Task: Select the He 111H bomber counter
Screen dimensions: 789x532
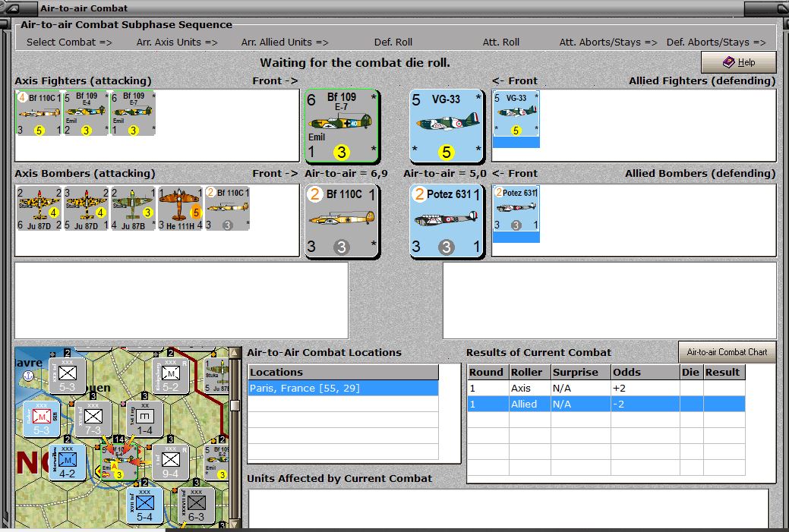Action: [180, 209]
